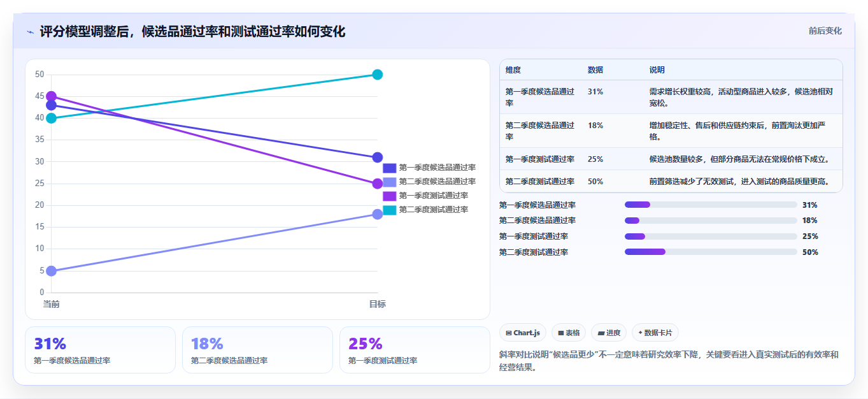Click the chart title 评分模型调整后

192,31
